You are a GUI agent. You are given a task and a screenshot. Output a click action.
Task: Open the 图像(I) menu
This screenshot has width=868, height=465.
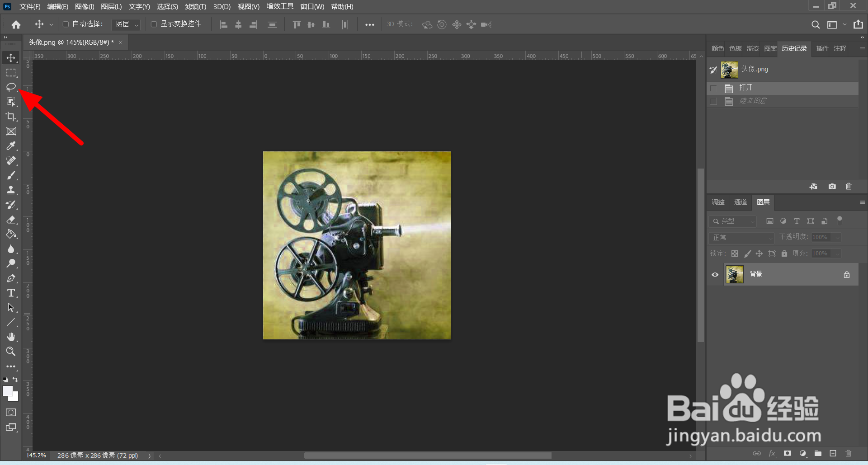pyautogui.click(x=85, y=6)
